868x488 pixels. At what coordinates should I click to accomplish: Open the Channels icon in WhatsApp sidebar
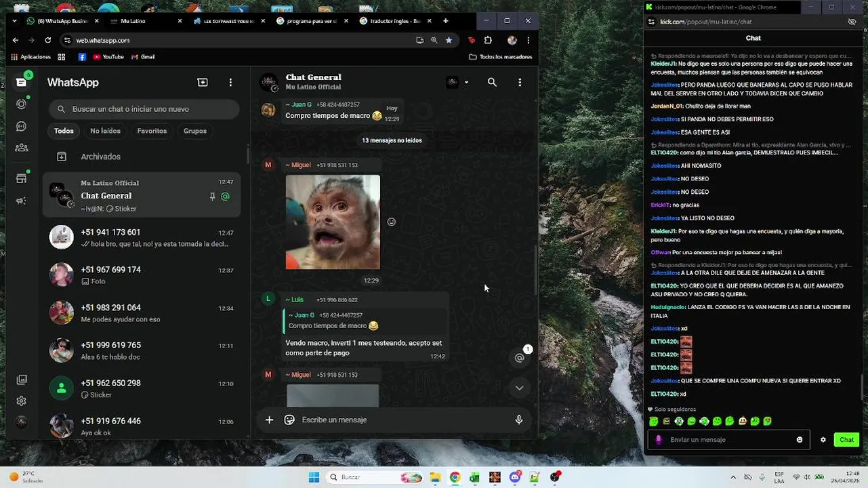[x=21, y=126]
